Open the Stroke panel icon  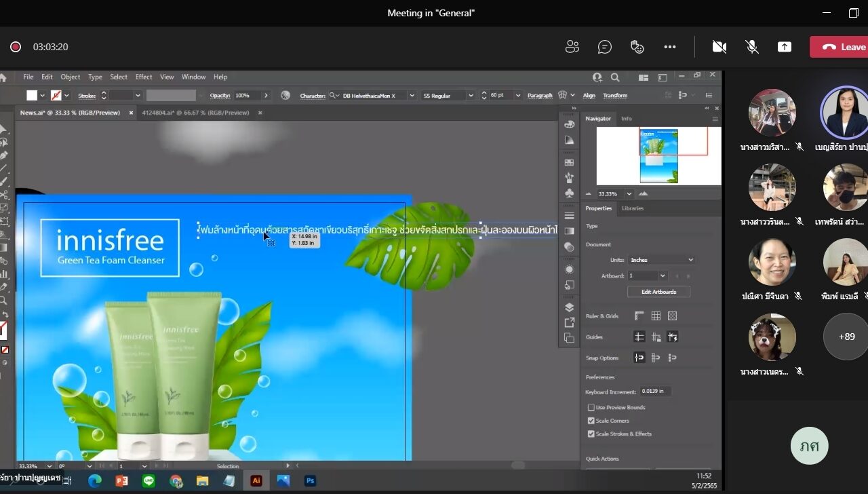pos(570,216)
